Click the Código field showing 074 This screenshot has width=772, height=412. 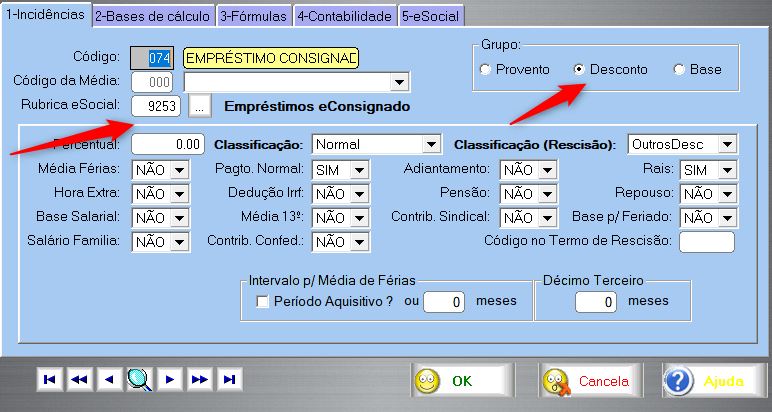coord(152,58)
